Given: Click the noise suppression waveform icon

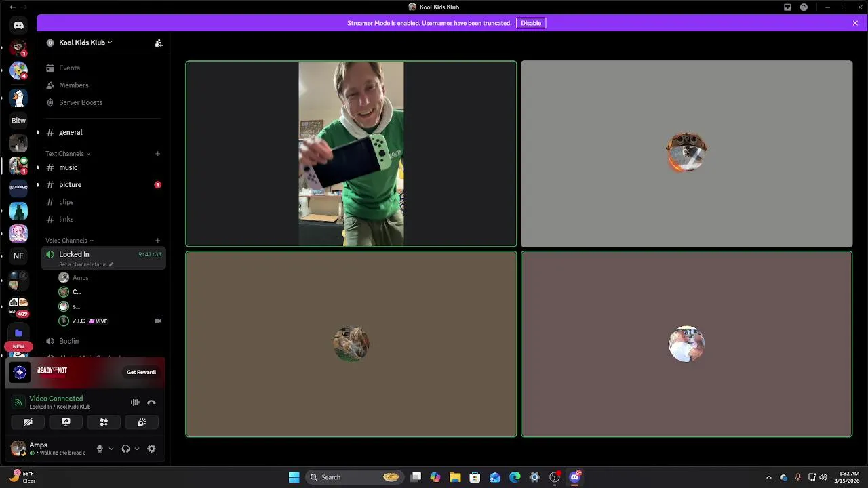Looking at the screenshot, I should click(135, 402).
